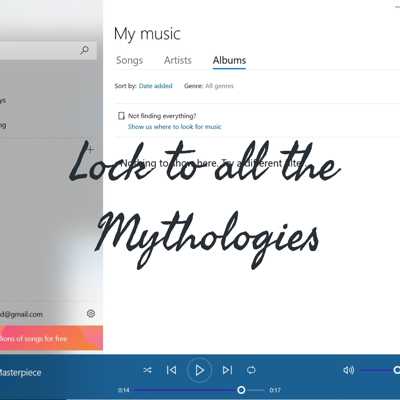Toggle repeat mode
This screenshot has height=400, width=400.
[251, 370]
